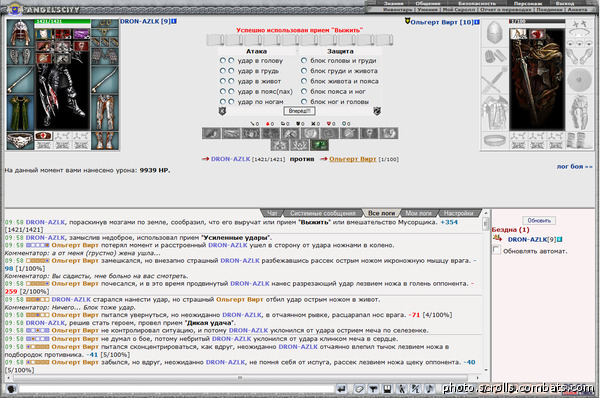The height and width of the screenshot is (398, 600).
Task: Click the helmet slot of Ольгерт Вирт
Action: 494,33
